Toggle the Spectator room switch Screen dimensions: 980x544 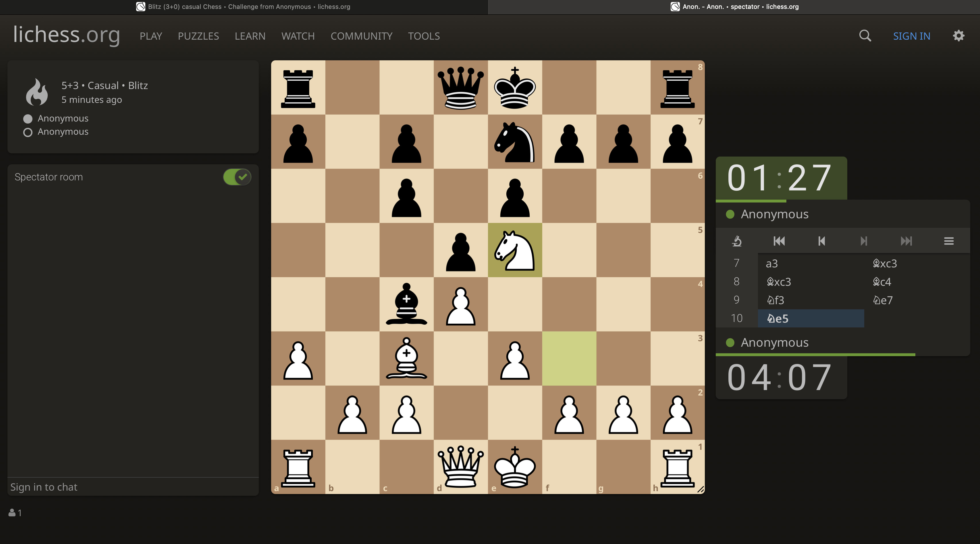pos(237,177)
